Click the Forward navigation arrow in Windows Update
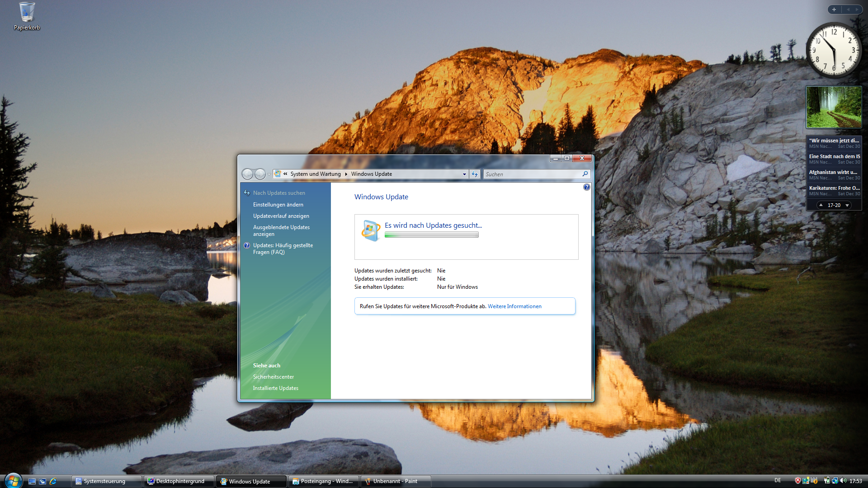 [x=260, y=174]
